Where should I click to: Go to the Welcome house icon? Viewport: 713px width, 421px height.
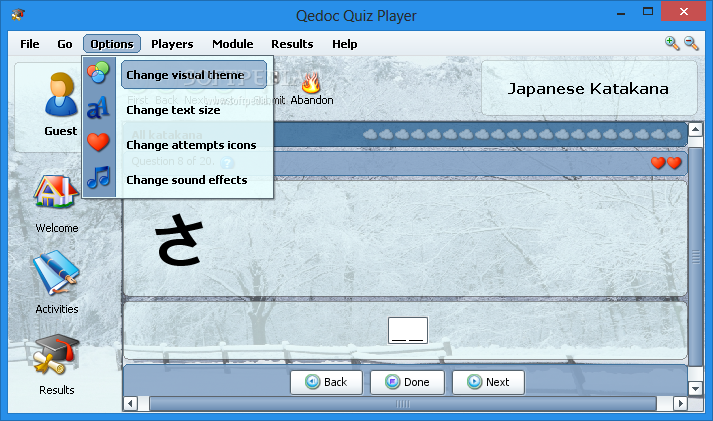point(56,191)
